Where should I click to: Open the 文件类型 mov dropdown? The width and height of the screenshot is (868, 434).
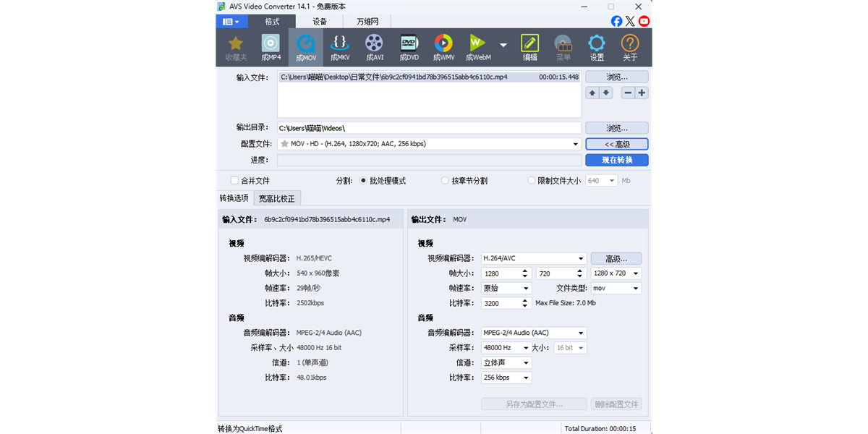pyautogui.click(x=616, y=288)
